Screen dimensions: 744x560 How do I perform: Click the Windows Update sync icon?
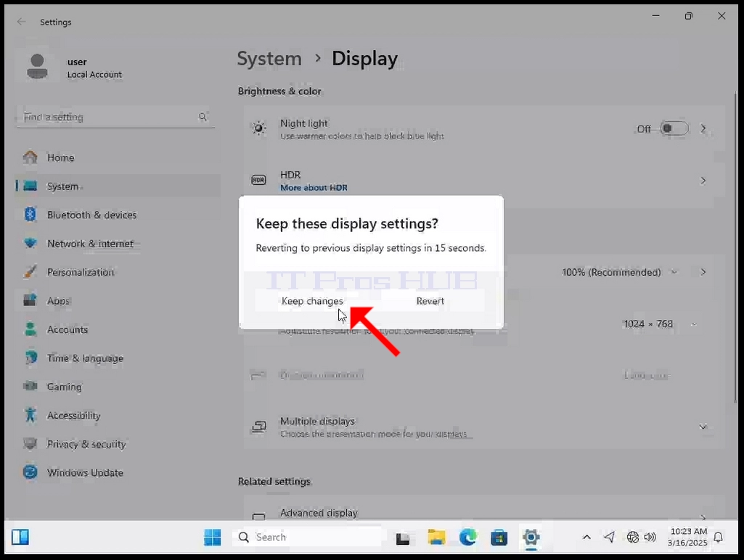click(30, 472)
